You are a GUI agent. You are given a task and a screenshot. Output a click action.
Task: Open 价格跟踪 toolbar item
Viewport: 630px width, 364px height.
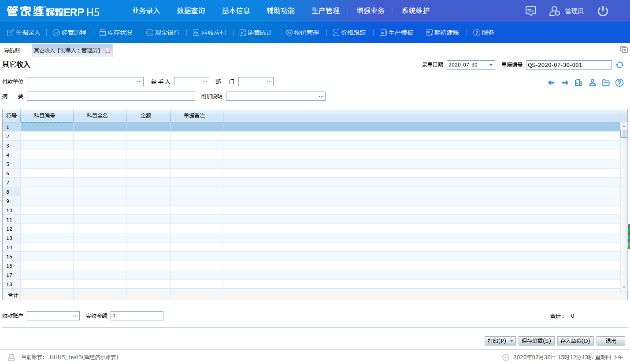tap(349, 33)
